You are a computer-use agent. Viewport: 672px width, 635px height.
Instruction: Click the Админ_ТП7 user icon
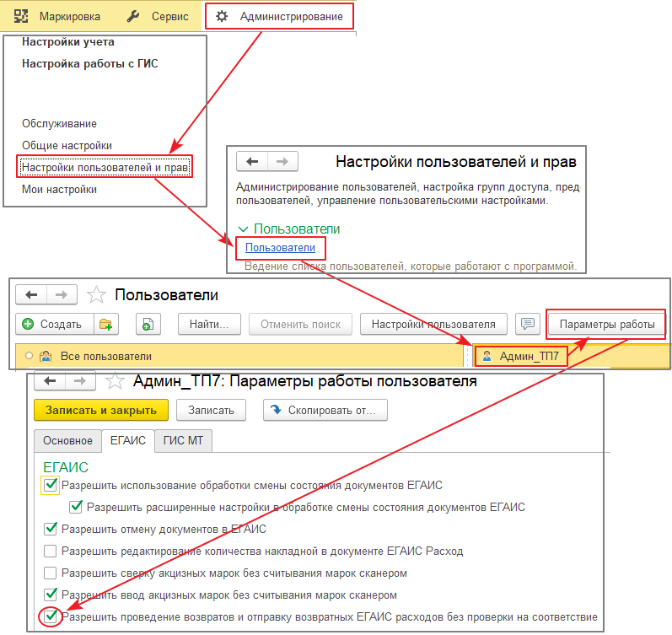487,356
